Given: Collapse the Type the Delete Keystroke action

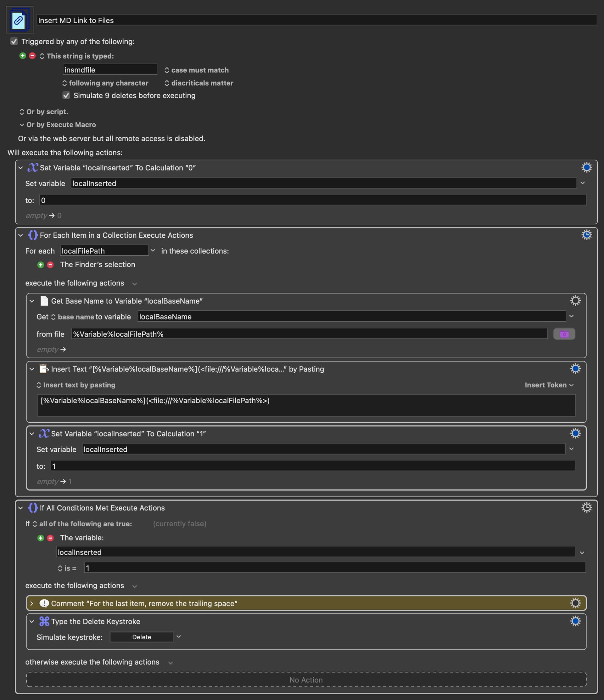Looking at the screenshot, I should coord(32,621).
